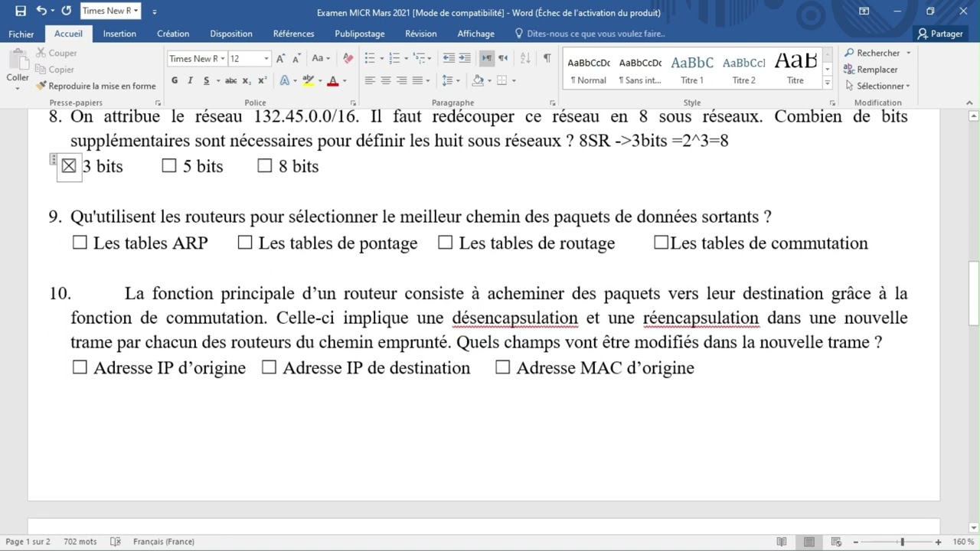Switch to read mode view in status bar
The height and width of the screenshot is (551, 980).
(782, 542)
